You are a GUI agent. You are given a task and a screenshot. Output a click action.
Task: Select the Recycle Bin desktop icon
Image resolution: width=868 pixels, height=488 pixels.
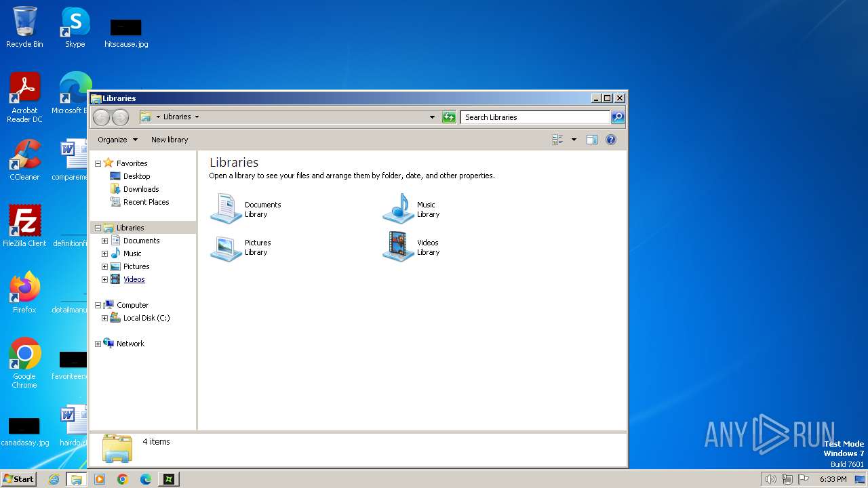pos(24,27)
